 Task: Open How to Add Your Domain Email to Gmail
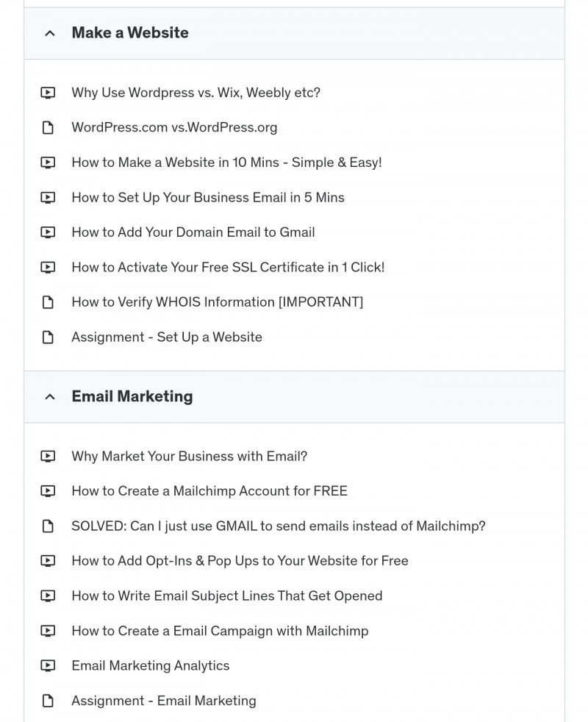pyautogui.click(x=193, y=232)
